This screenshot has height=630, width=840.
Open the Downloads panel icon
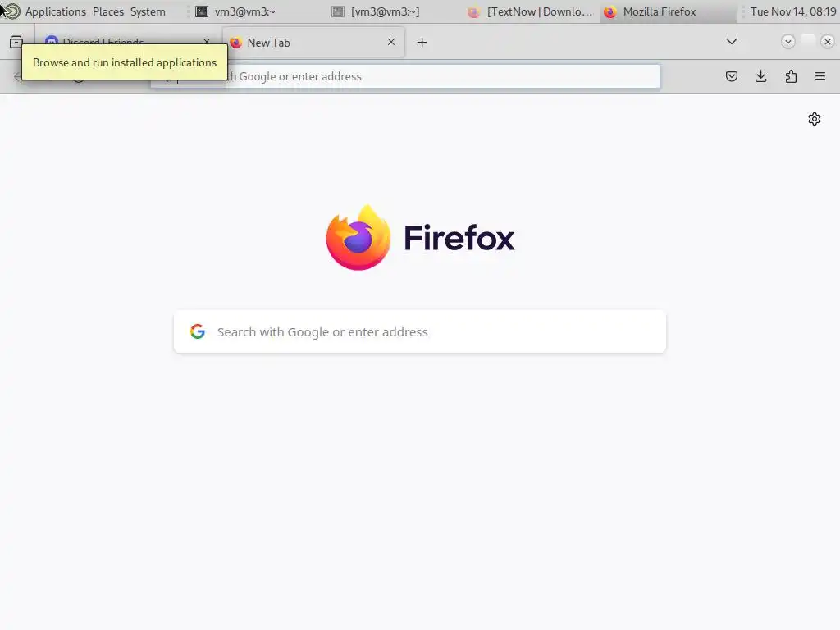(760, 76)
